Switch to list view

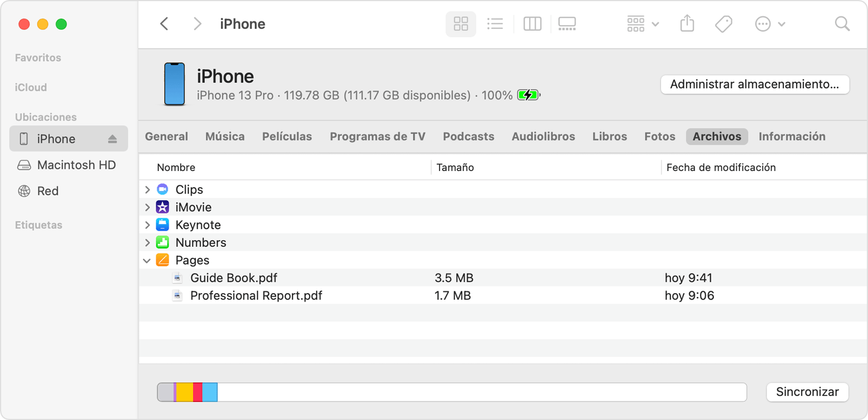point(495,24)
